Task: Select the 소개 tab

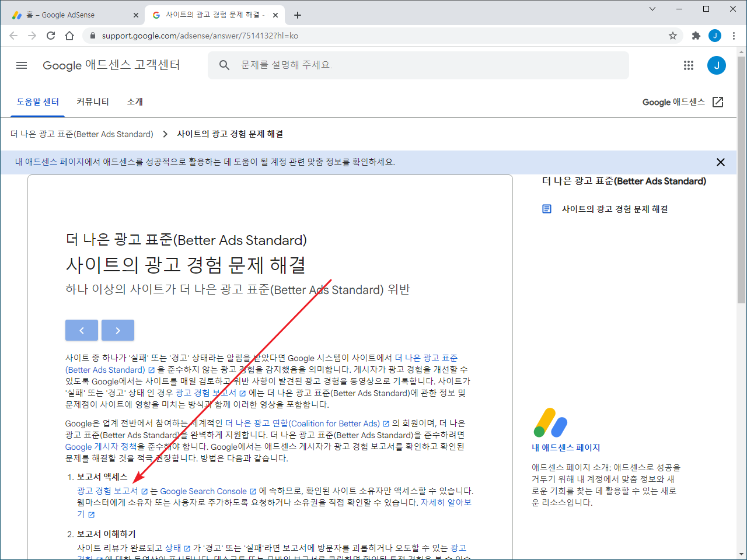Action: click(x=135, y=102)
